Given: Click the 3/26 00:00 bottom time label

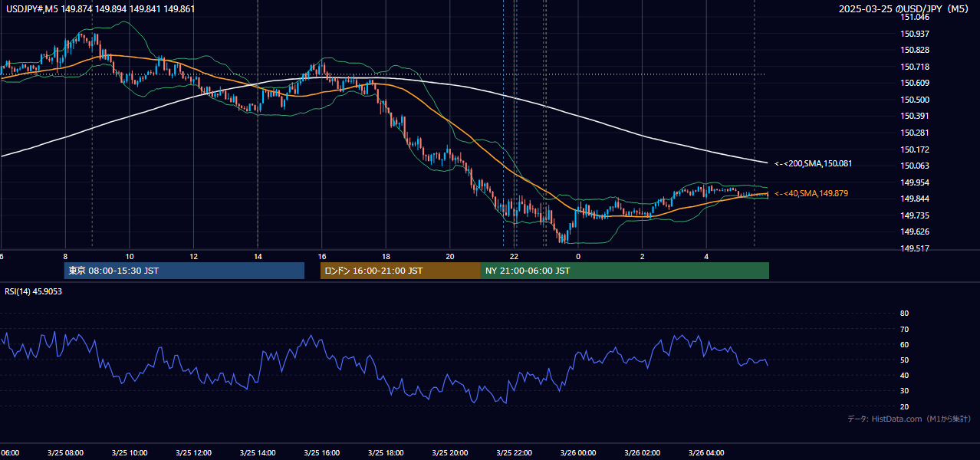Looking at the screenshot, I should tap(579, 453).
